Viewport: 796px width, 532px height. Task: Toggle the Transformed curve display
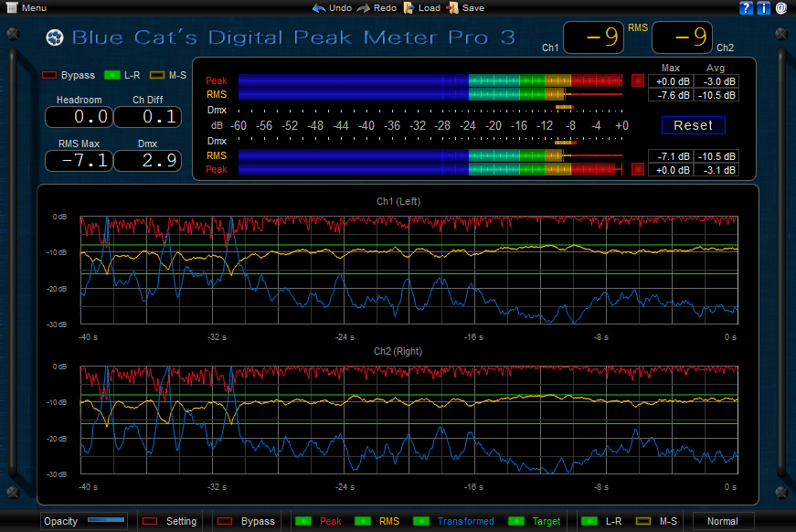[421, 521]
